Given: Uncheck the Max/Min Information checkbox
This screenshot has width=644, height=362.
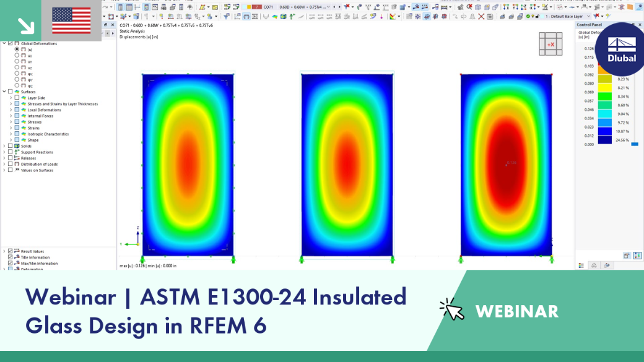Looking at the screenshot, I should pos(11,263).
